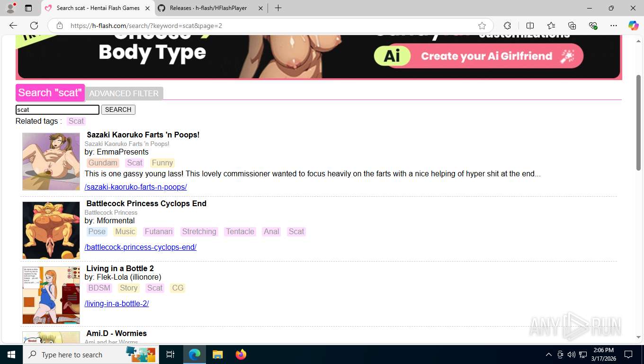
Task: Select the BDSM tag
Action: 99,288
